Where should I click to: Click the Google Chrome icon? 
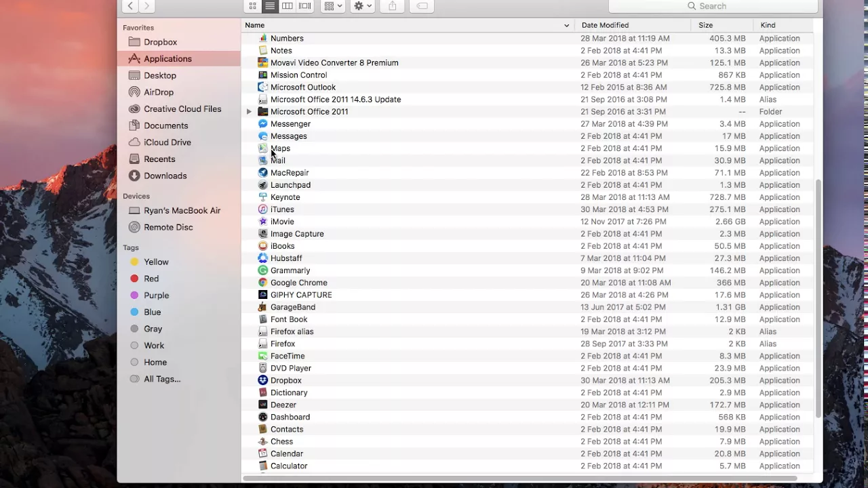263,283
